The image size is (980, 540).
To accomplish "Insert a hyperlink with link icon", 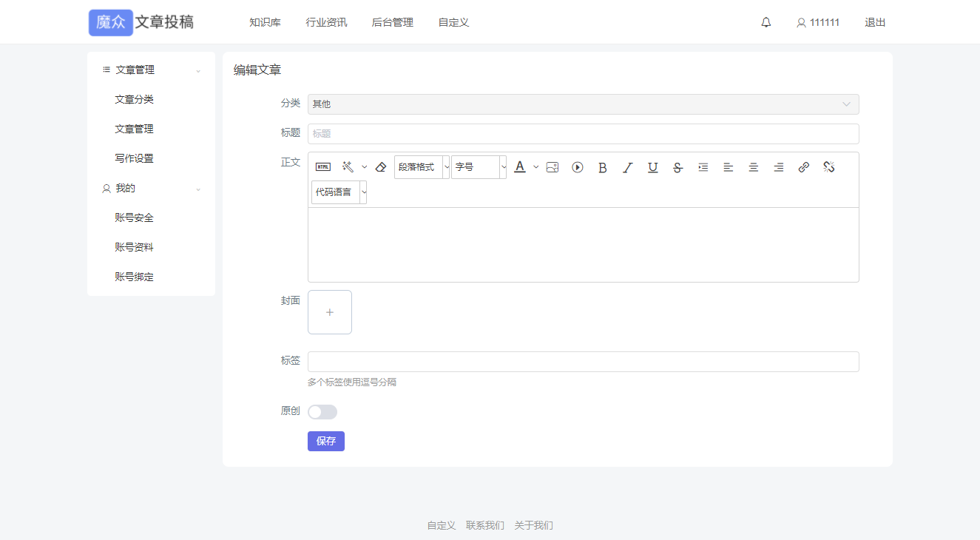I will pos(804,167).
